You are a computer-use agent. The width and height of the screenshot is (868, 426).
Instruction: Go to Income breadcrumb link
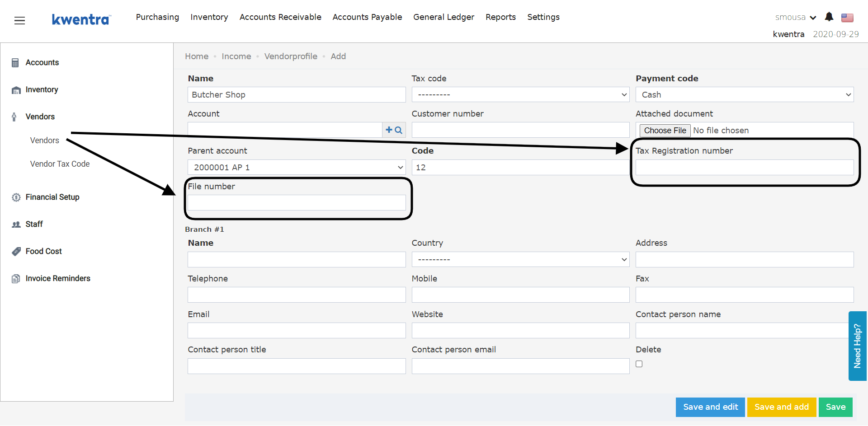236,56
